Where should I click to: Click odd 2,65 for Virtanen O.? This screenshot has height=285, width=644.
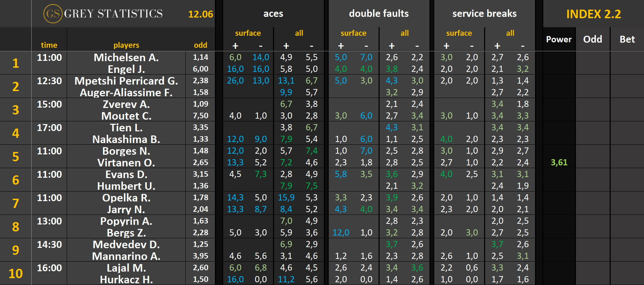(x=200, y=162)
